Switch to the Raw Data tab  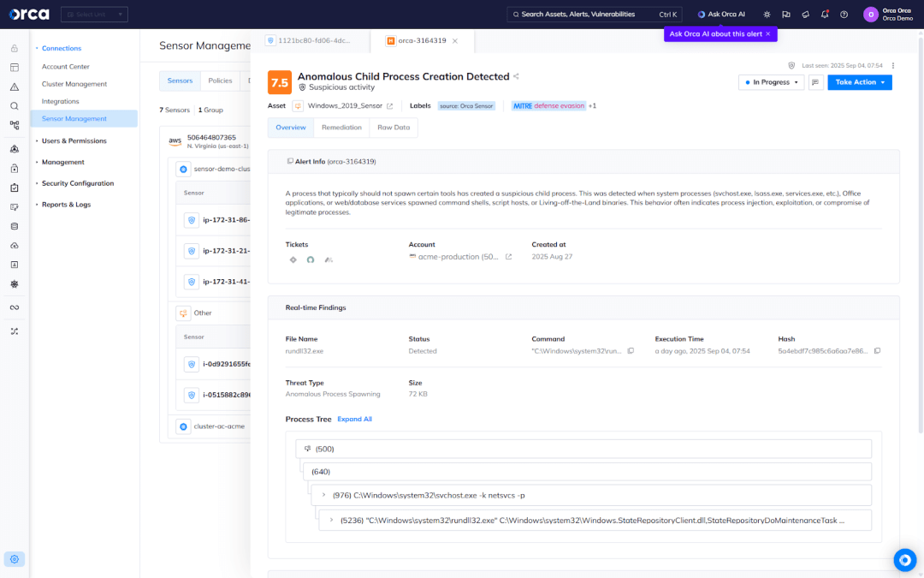394,128
